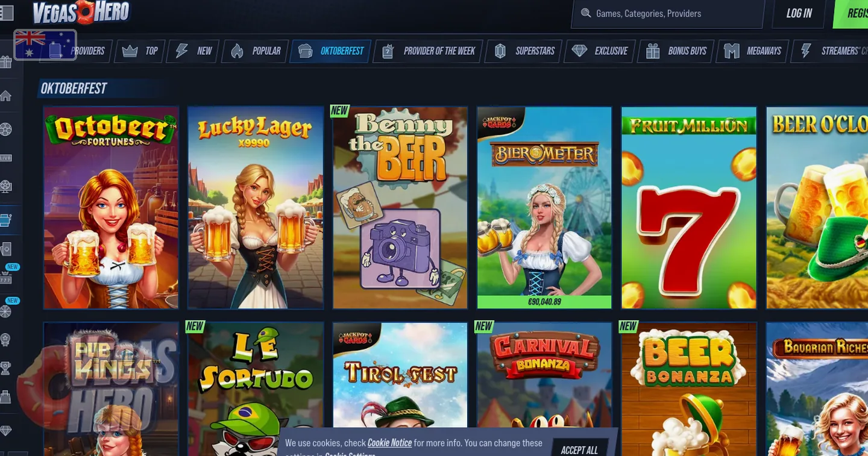Open the LIVE section in the sidebar

(x=5, y=158)
